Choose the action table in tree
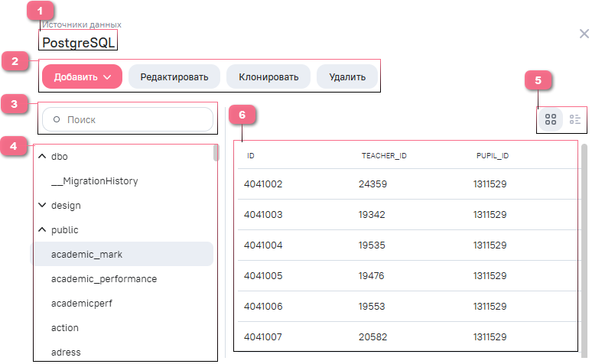This screenshot has height=364, width=592. 65,328
